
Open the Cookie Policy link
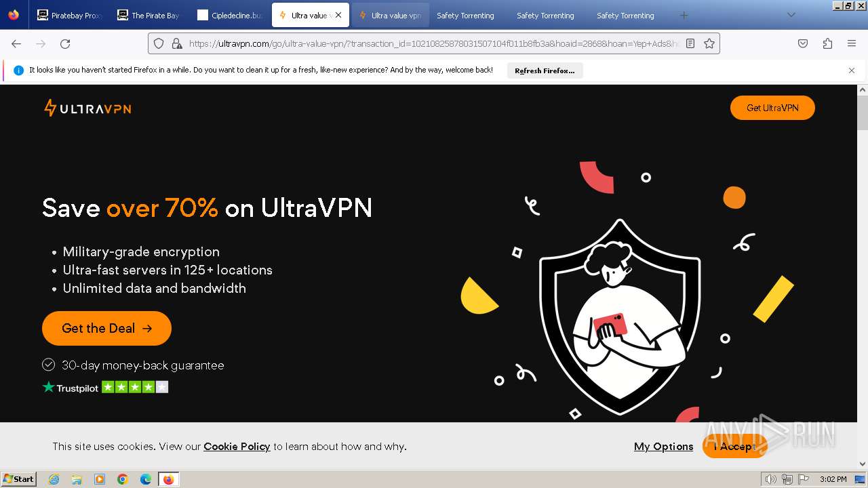pos(237,446)
